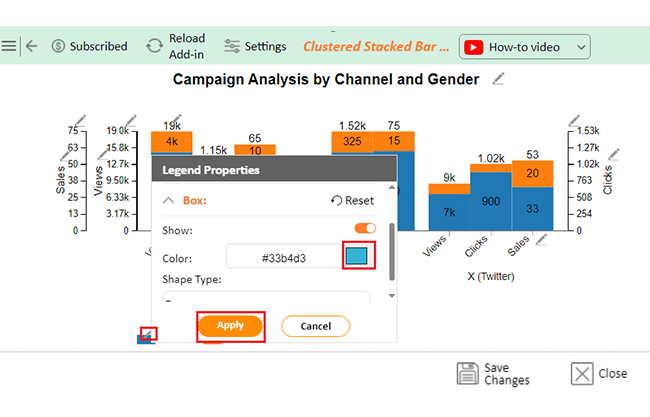This screenshot has width=650, height=417.
Task: Click the YouTube play icon
Action: (x=474, y=47)
